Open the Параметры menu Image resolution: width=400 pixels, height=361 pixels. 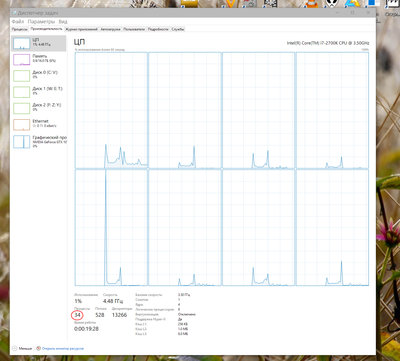41,21
